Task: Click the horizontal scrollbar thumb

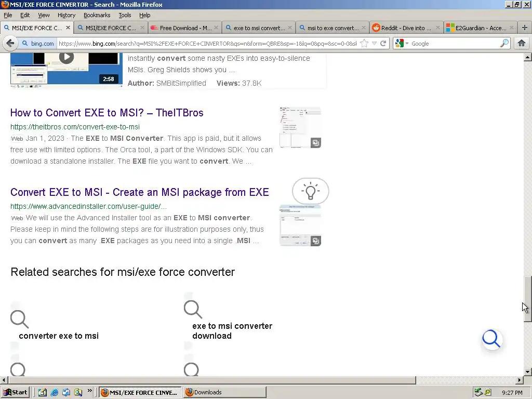Action: tap(212, 380)
